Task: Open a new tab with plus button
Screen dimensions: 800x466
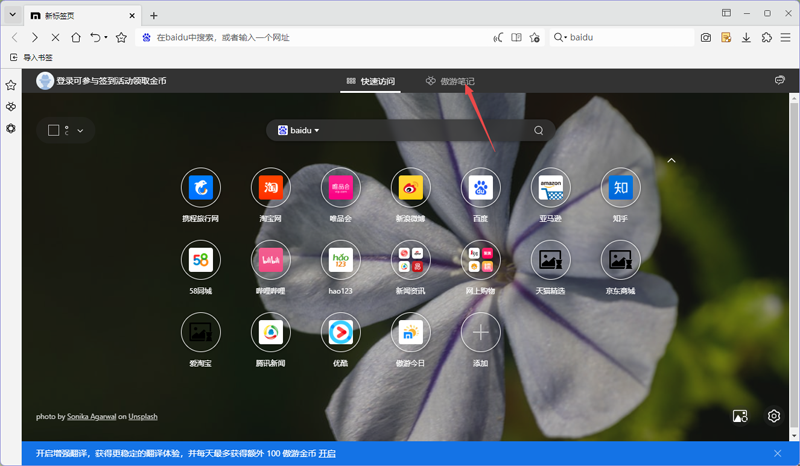Action: (154, 16)
